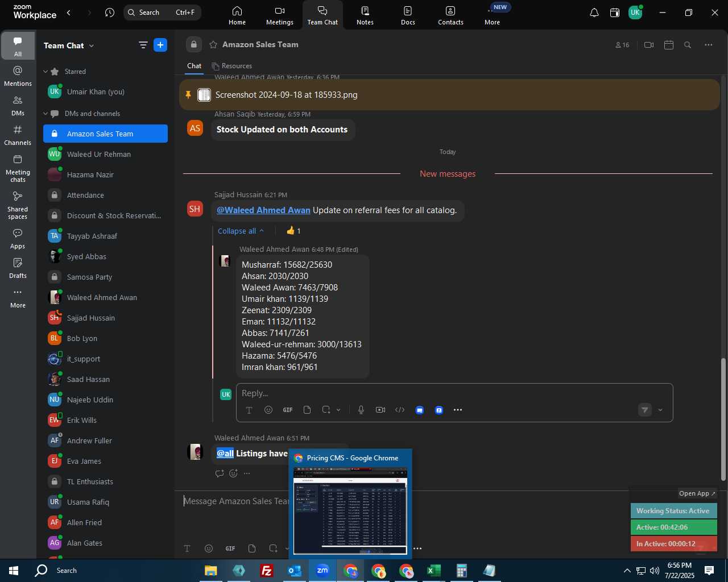Go back with the left arrow in title bar

(69, 13)
